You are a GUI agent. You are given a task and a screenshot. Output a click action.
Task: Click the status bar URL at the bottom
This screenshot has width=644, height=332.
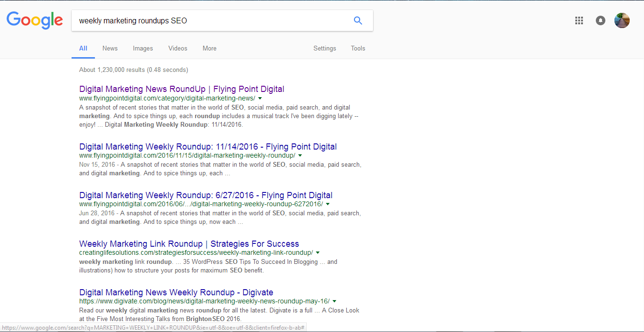click(x=153, y=328)
